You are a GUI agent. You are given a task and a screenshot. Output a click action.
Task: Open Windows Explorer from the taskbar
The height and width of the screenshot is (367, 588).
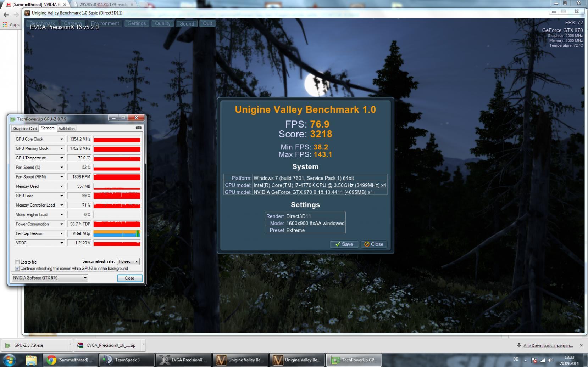[x=31, y=360]
